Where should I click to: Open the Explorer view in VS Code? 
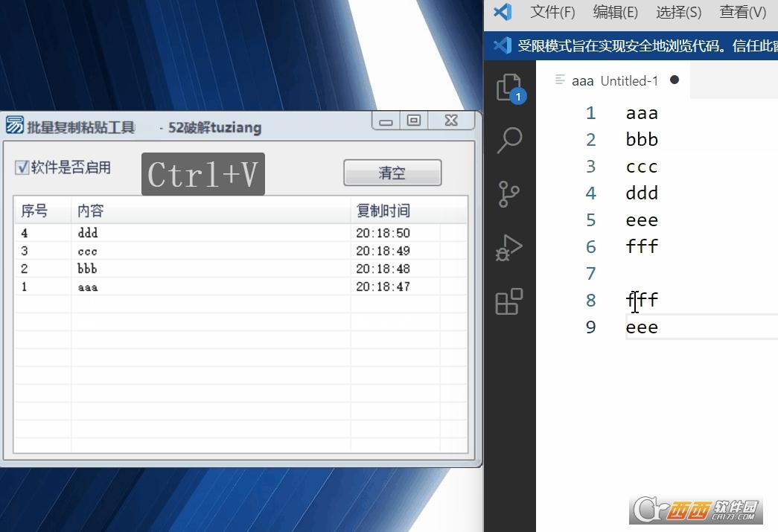point(510,89)
